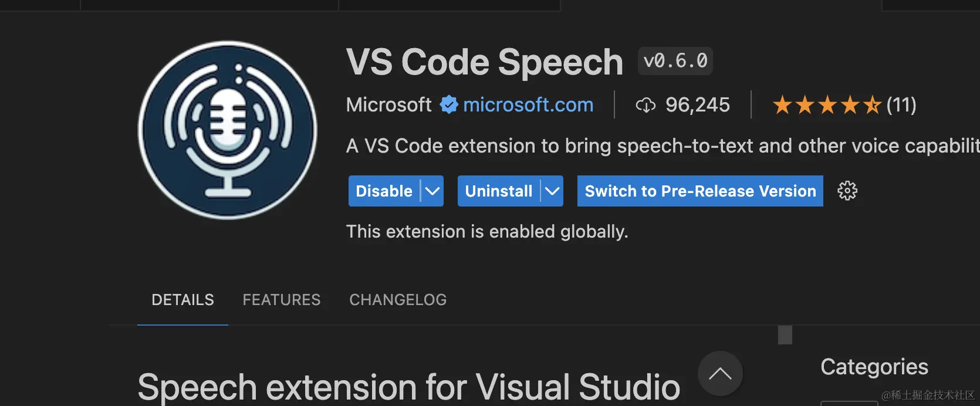Screen dimensions: 980x406
Task: Switch to Pre-Release Version
Action: tap(700, 191)
